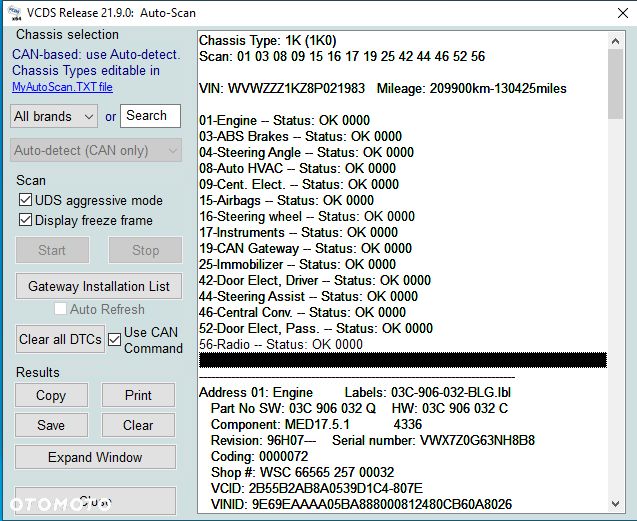Click the chassis Search field
The width and height of the screenshot is (637, 521).
click(150, 116)
